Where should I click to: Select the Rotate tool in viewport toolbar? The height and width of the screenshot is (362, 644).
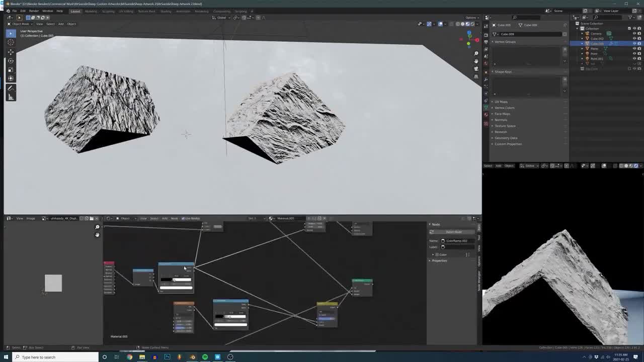[x=11, y=61]
